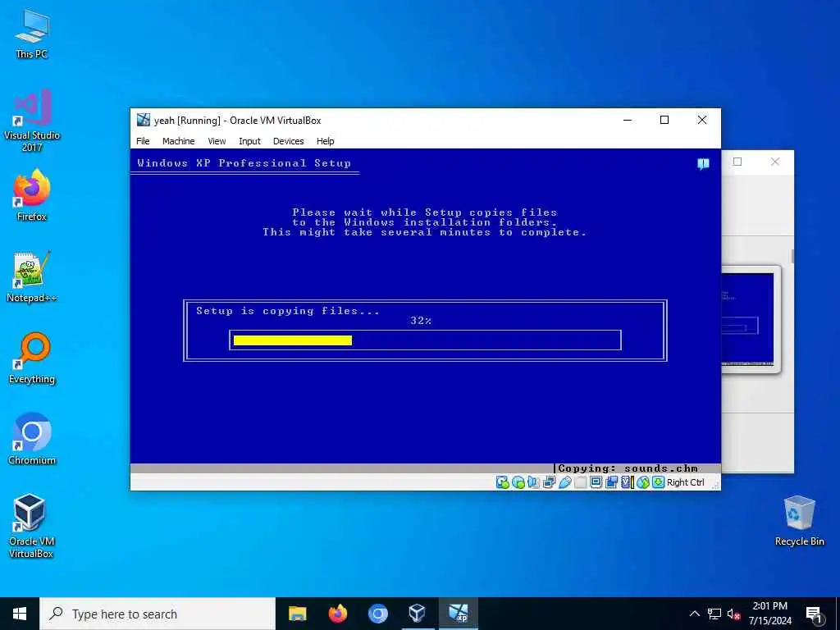Open the Machine menu
Viewport: 840px width, 630px height.
pos(178,141)
